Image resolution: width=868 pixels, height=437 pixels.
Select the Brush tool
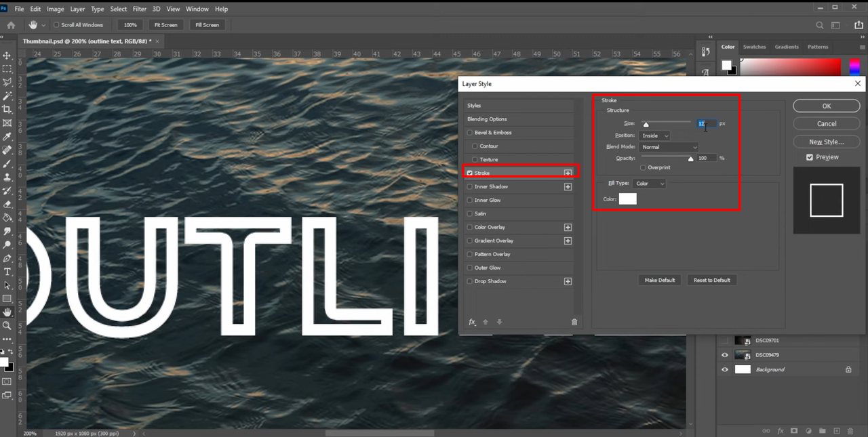[x=7, y=163]
